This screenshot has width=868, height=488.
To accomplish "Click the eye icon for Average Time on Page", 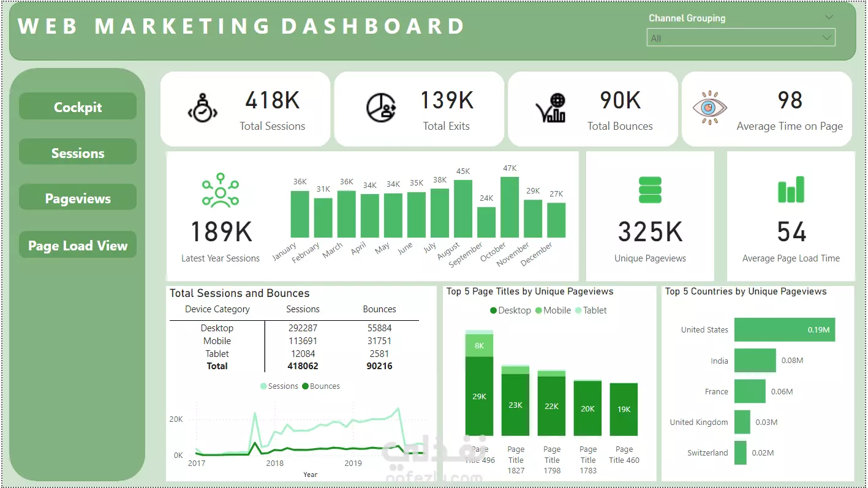I will coord(709,108).
